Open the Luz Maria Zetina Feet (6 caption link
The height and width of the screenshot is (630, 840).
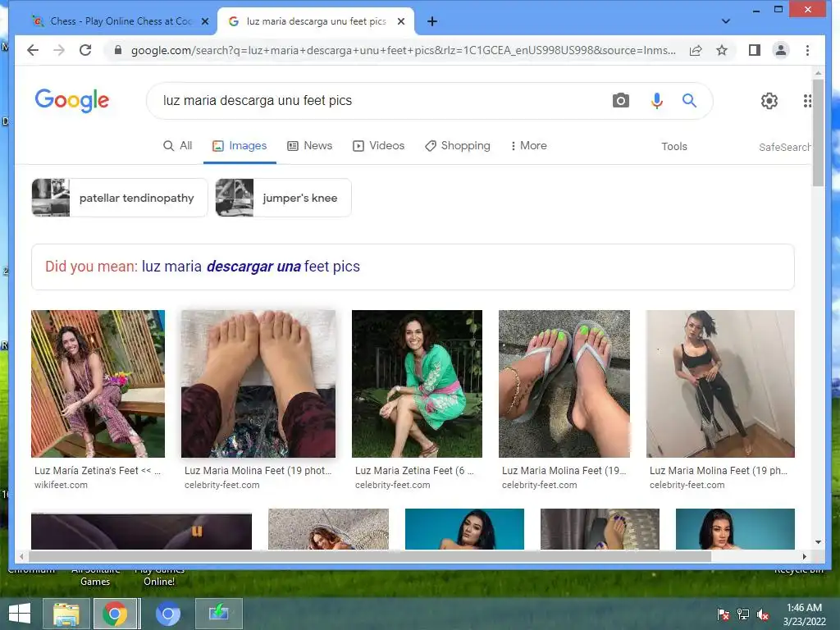click(x=414, y=470)
